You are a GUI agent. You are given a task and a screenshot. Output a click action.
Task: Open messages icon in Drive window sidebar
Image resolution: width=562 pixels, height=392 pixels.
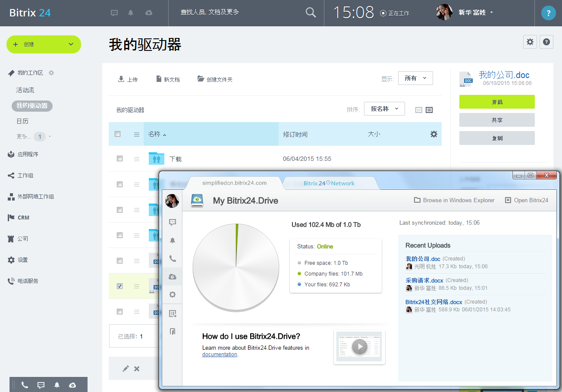coord(173,223)
